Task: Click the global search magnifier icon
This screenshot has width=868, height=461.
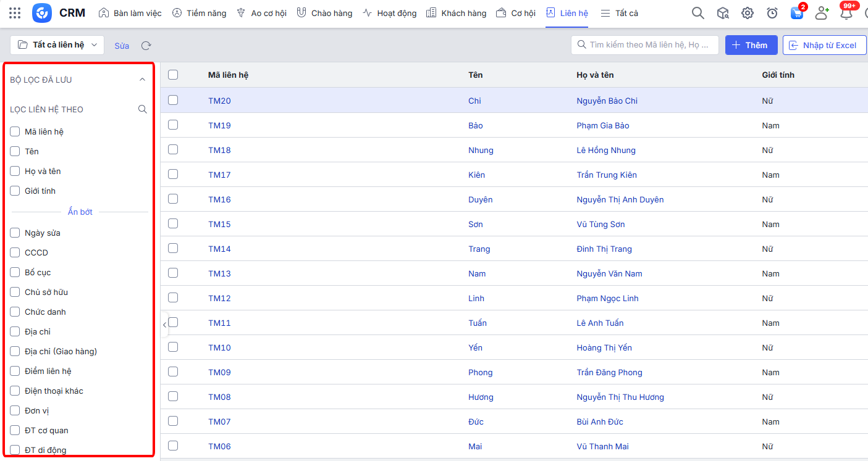Action: click(697, 13)
